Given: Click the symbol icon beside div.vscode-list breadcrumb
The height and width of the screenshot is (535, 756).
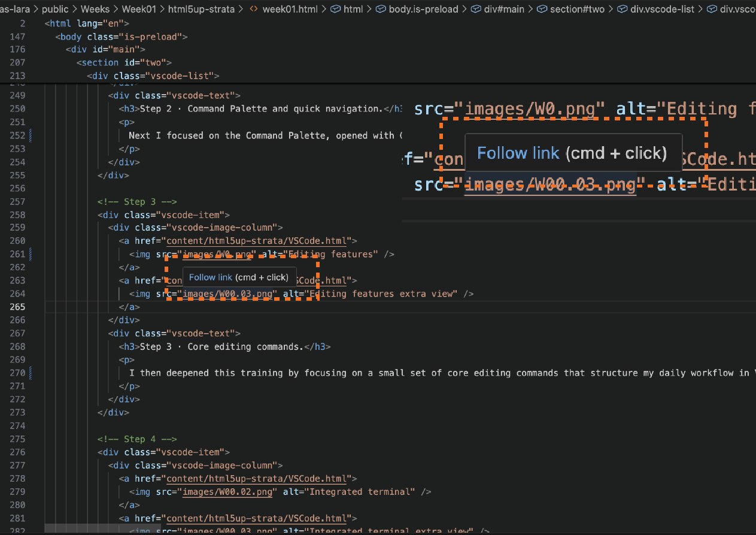Looking at the screenshot, I should [622, 10].
